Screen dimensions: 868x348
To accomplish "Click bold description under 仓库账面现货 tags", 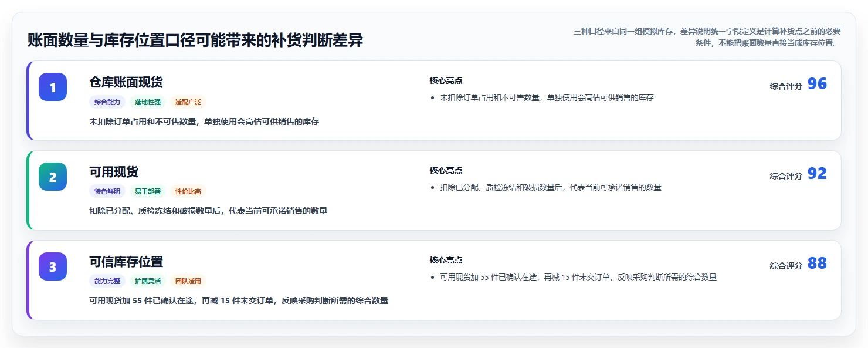I will (204, 122).
